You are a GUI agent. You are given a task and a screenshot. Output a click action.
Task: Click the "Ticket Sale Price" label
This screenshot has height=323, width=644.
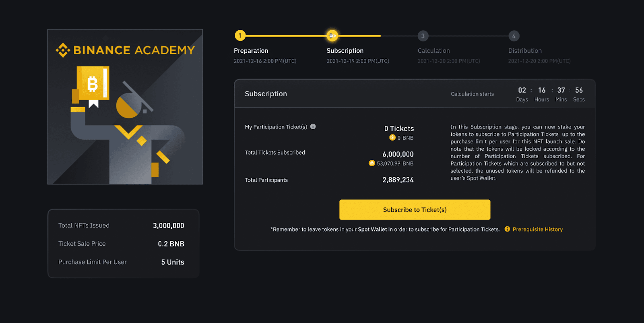click(x=82, y=244)
